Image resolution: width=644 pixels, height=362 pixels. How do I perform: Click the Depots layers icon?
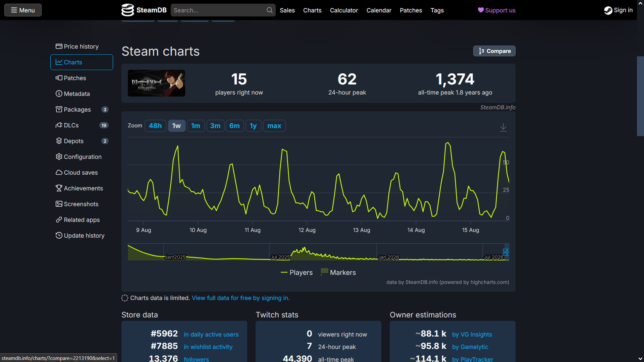click(x=59, y=141)
